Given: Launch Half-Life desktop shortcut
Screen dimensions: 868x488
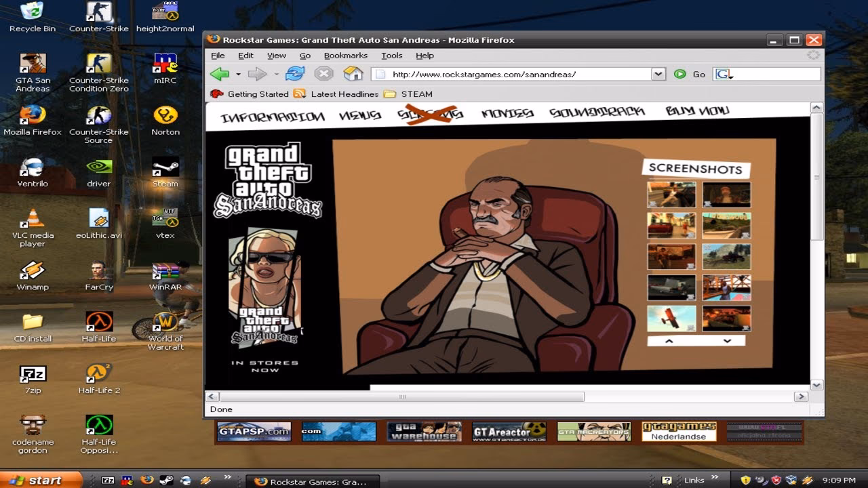Looking at the screenshot, I should coord(99,327).
